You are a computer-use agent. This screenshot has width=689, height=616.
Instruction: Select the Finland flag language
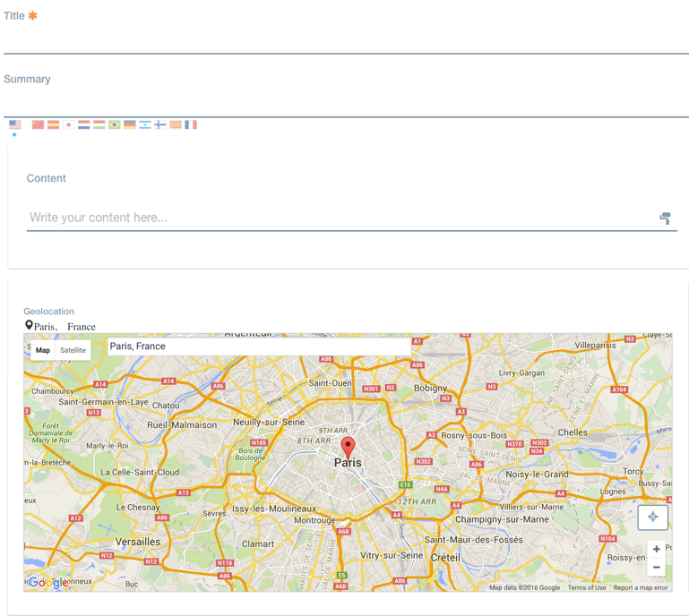(160, 124)
